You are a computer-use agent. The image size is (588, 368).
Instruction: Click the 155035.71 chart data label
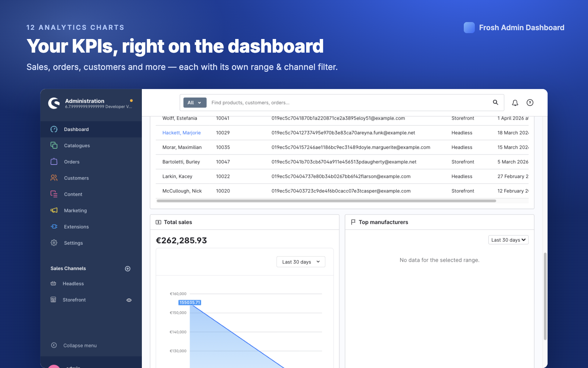click(190, 302)
